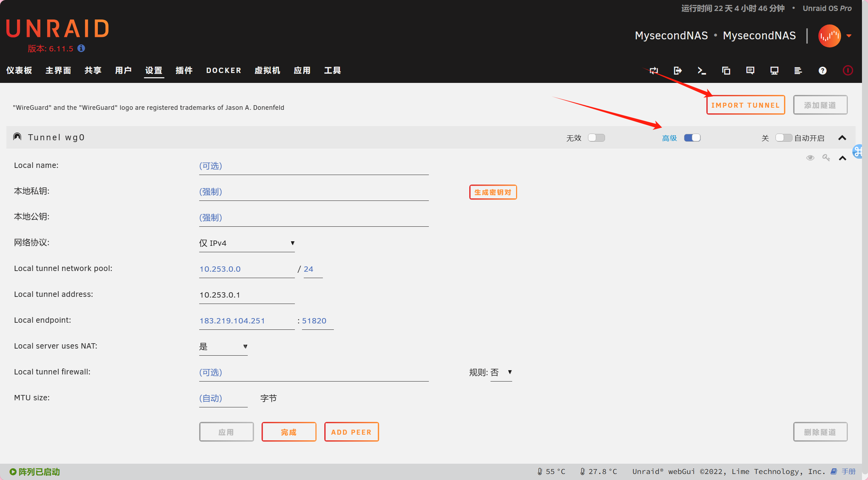Viewport: 868px width, 480px height.
Task: Open the 虚拟机 VMs tab
Action: [268, 70]
